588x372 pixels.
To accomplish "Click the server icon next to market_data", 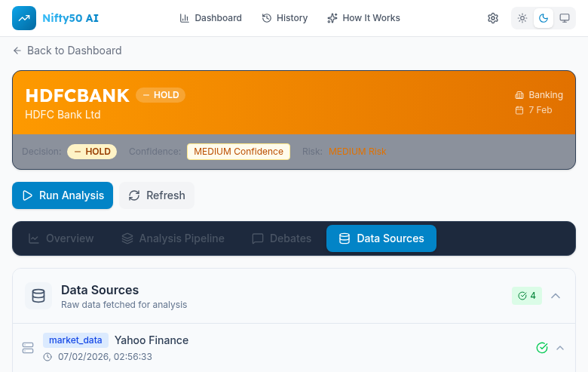I will click(x=28, y=348).
